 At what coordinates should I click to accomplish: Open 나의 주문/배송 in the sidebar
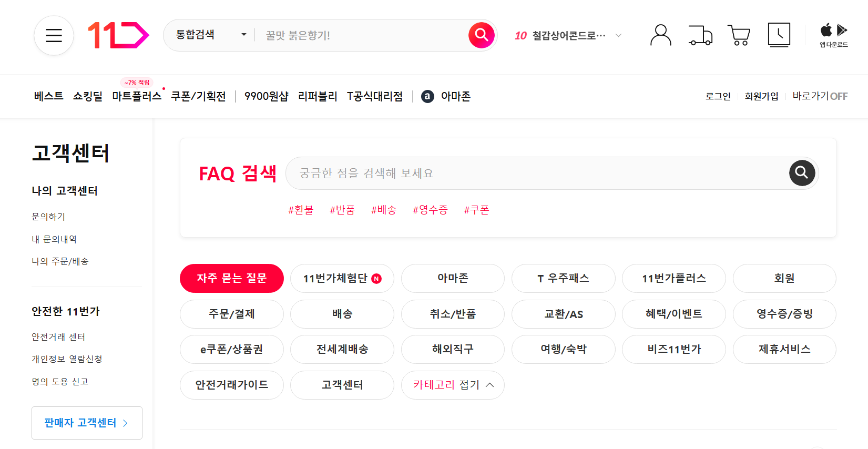[x=60, y=261]
